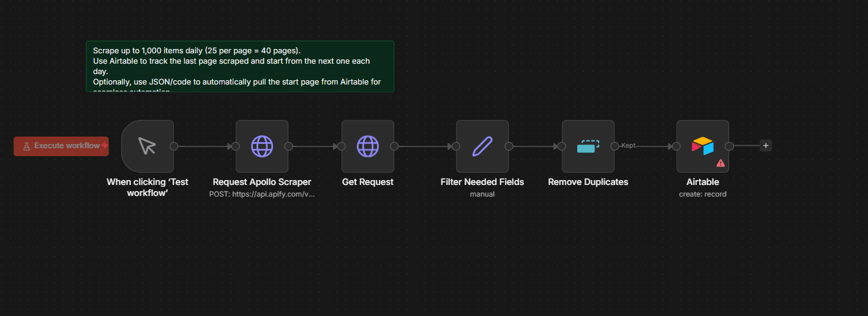This screenshot has height=316, width=868.
Task: Click input connector of Filter Needed Fields
Action: (456, 146)
